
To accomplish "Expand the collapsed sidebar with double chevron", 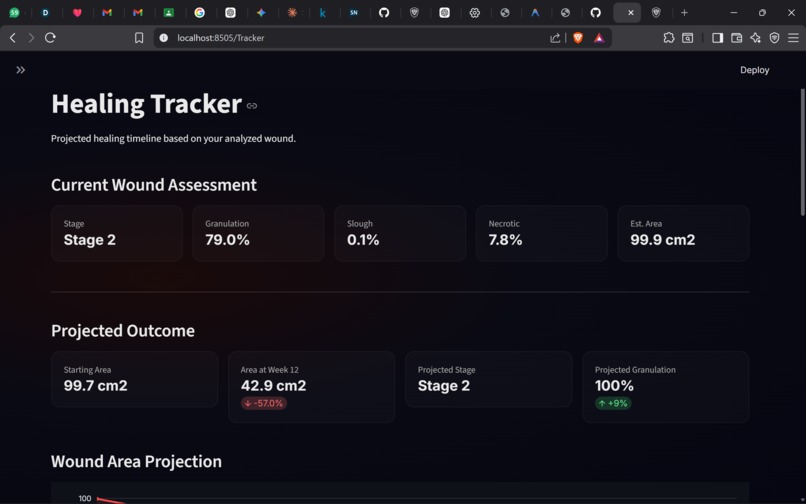I will [x=21, y=70].
